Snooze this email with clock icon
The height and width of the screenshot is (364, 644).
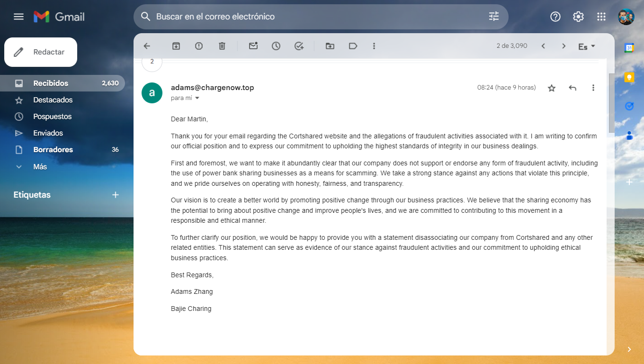tap(276, 46)
